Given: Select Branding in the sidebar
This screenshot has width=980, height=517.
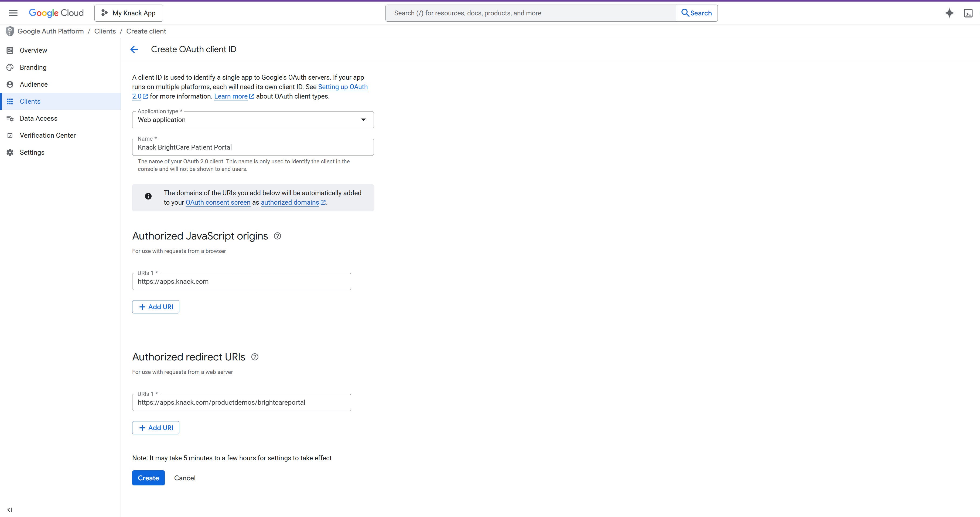Looking at the screenshot, I should (33, 67).
